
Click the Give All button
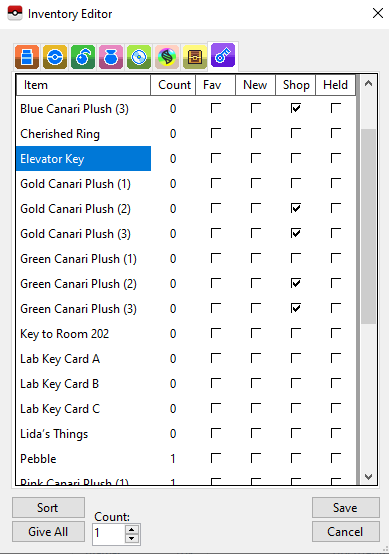pos(48,531)
